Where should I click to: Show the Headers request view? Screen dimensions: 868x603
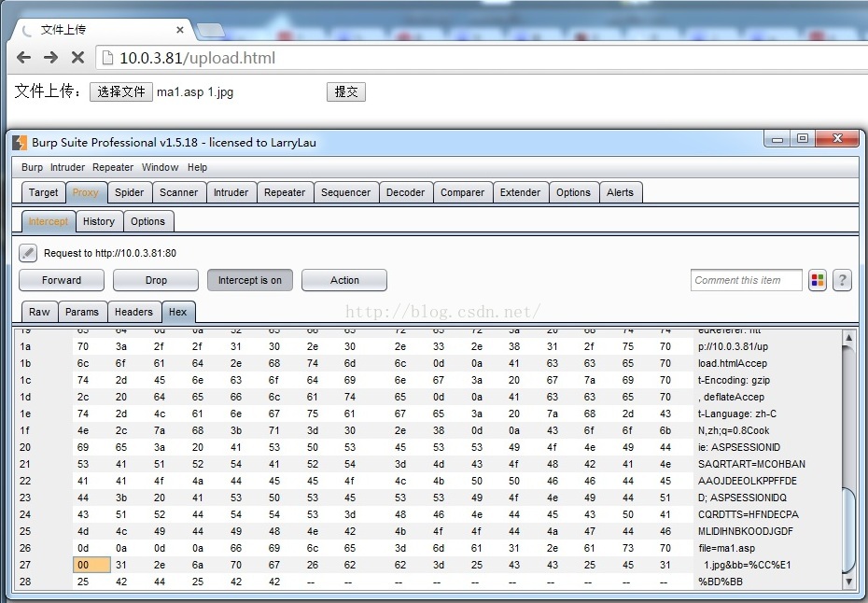[x=133, y=312]
